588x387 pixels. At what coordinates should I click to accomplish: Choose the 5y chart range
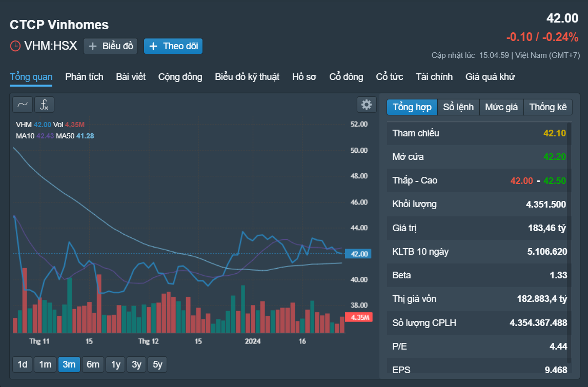coord(157,364)
